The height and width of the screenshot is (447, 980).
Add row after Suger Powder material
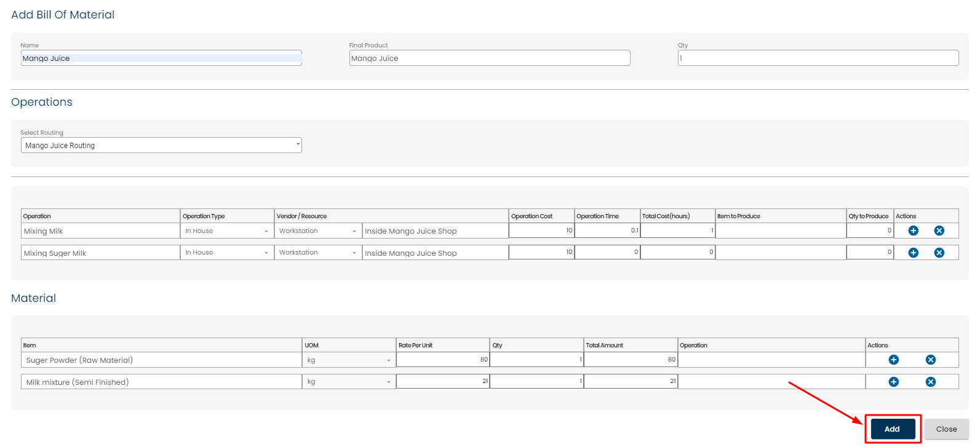893,360
